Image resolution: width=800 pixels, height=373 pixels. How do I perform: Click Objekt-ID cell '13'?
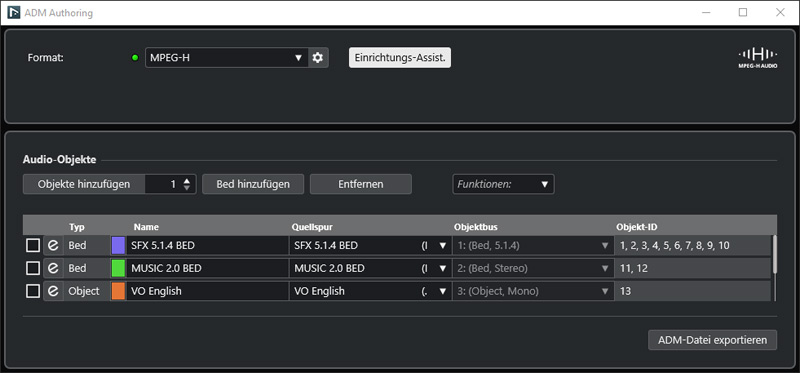point(693,291)
